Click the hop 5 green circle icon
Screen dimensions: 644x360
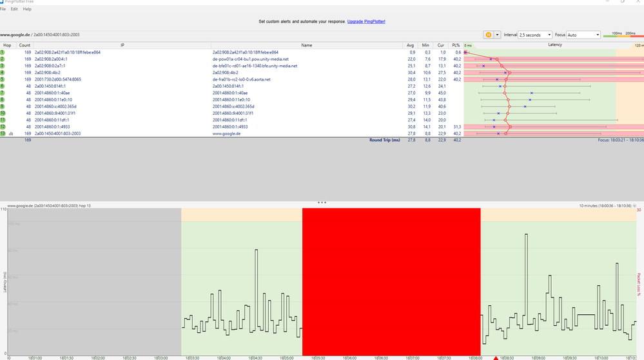[2, 79]
